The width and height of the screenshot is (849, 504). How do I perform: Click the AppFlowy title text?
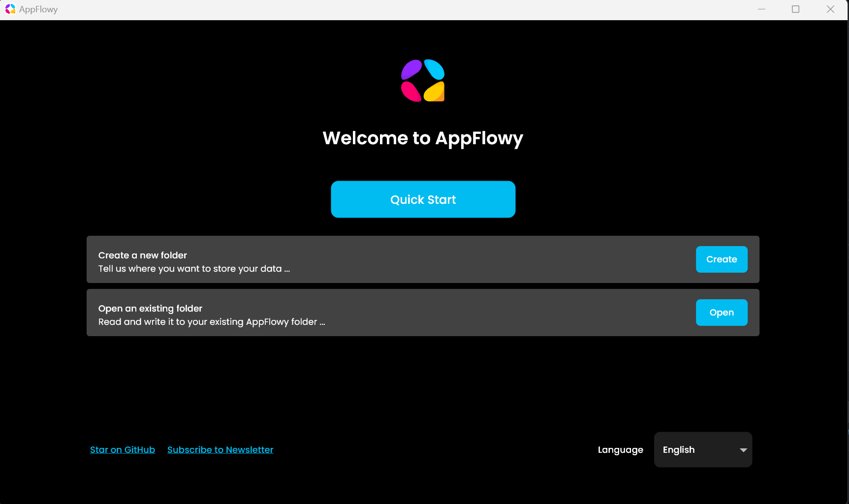coord(38,9)
